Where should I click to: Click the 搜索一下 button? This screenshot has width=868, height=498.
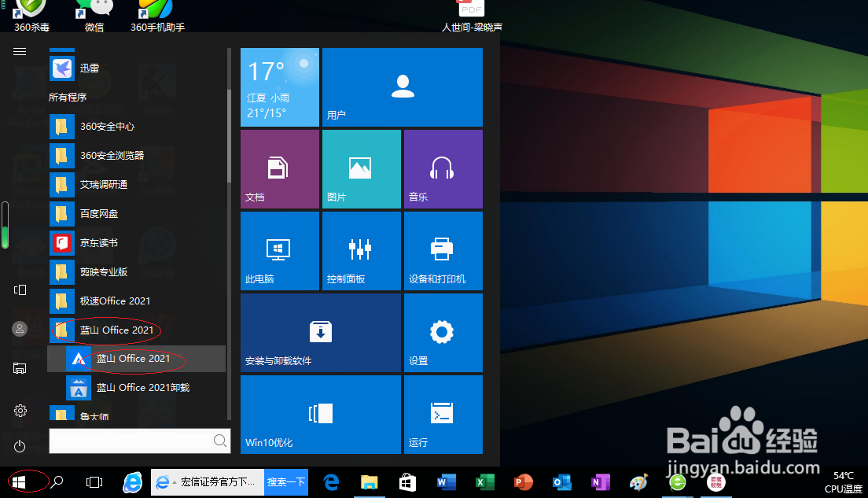286,482
